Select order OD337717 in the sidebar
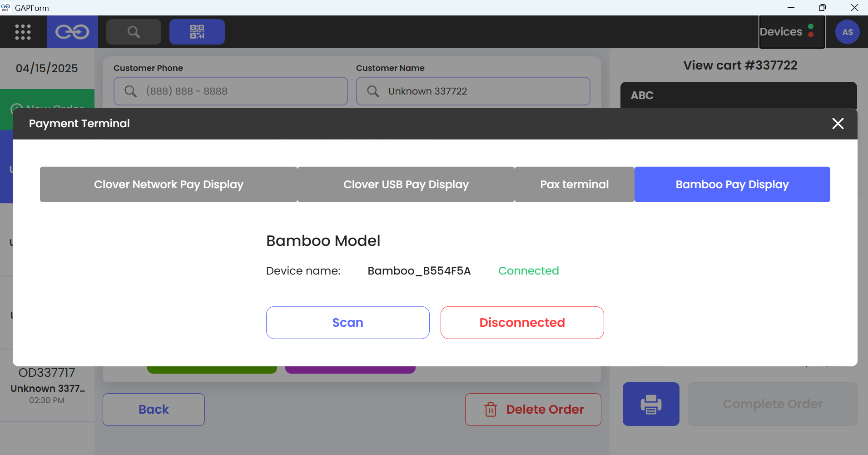Screen dimensions: 868x455 pos(47,385)
